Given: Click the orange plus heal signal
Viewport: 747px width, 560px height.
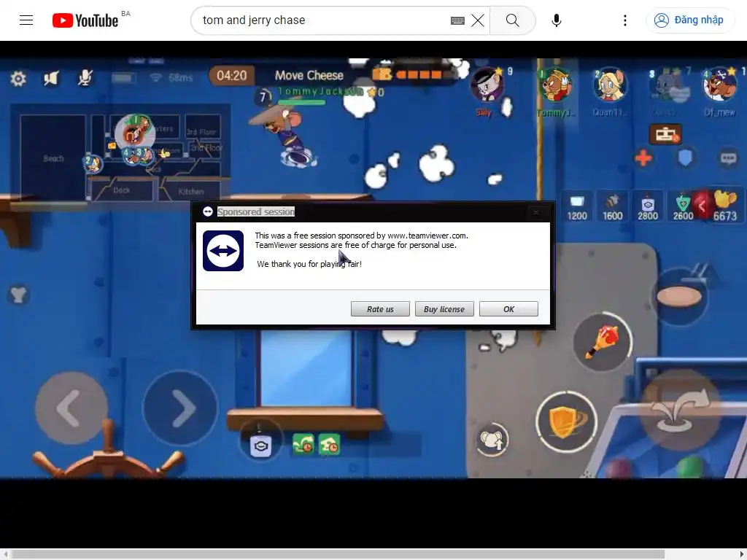Looking at the screenshot, I should click(643, 158).
